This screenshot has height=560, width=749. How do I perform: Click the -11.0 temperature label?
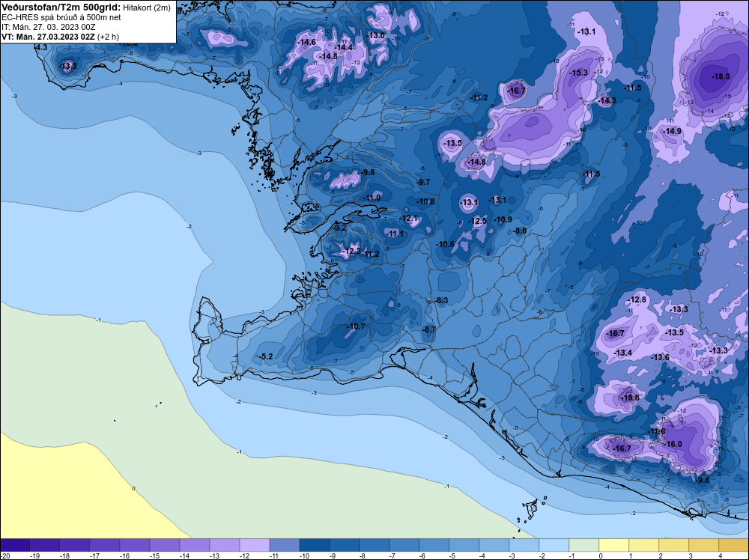[x=372, y=198]
